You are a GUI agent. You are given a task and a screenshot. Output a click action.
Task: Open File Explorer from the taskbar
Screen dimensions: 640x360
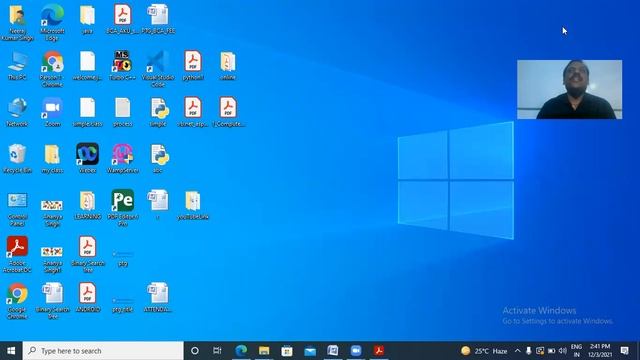(x=264, y=351)
